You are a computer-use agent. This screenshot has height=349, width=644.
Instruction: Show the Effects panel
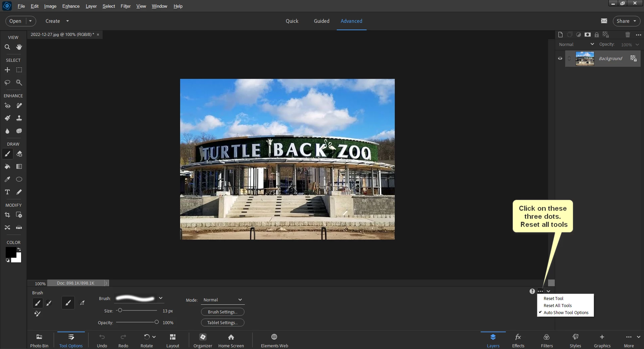point(518,340)
